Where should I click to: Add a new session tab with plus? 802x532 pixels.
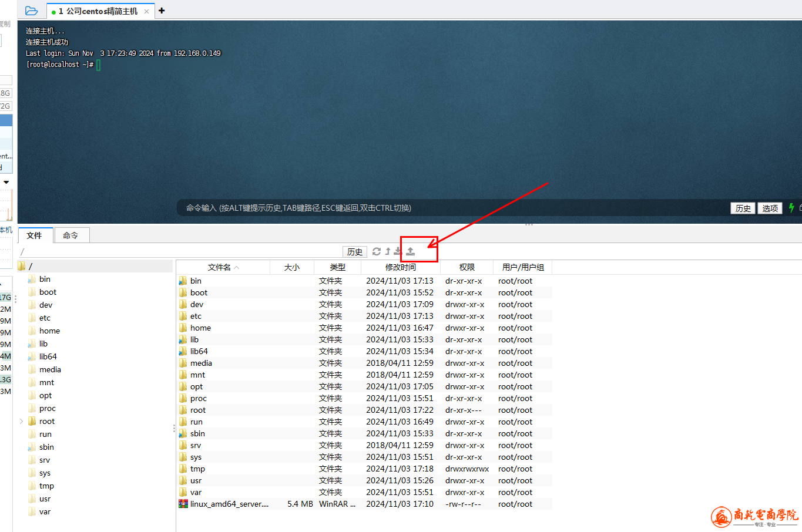162,11
